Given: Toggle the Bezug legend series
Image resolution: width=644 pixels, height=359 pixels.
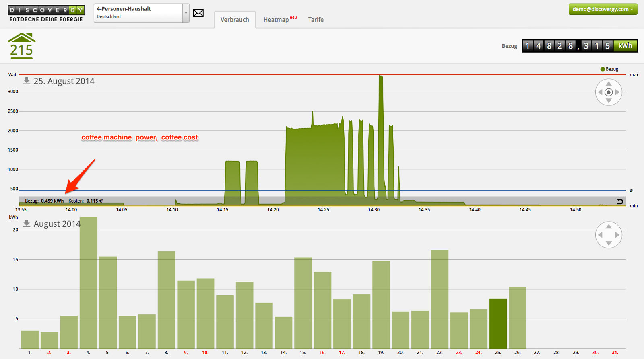Looking at the screenshot, I should [609, 69].
